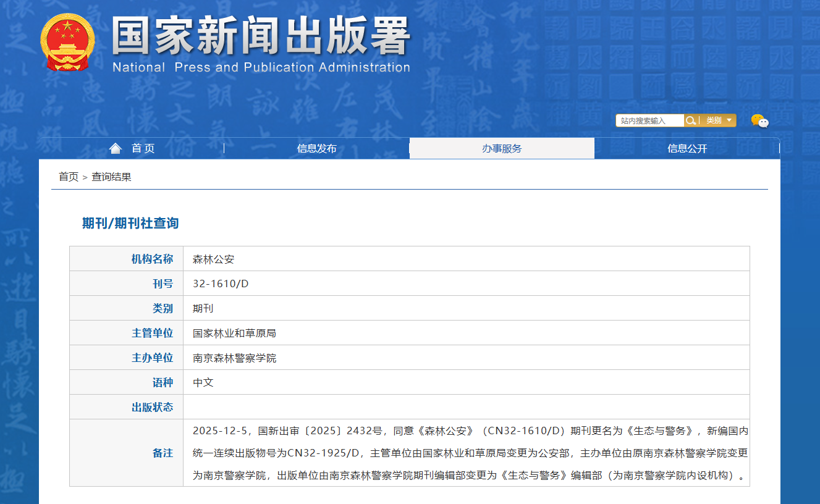Click the magnifier search icon
820x504 pixels.
[691, 120]
